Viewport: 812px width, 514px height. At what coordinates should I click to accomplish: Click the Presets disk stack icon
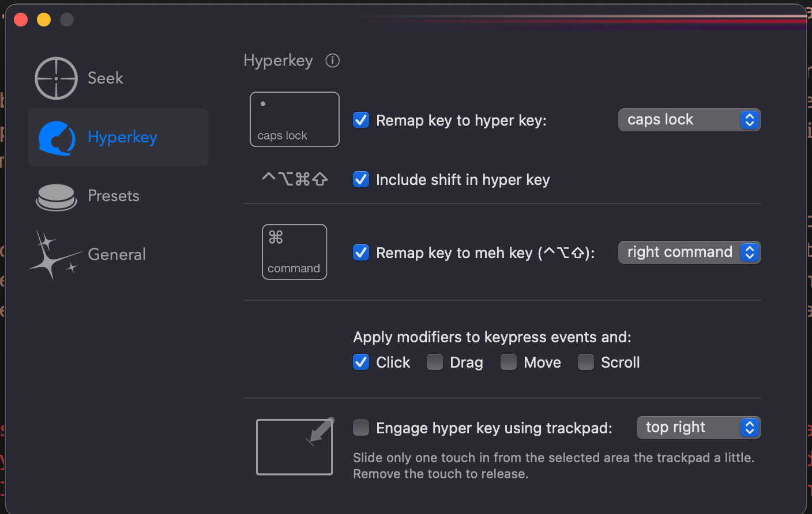[56, 197]
